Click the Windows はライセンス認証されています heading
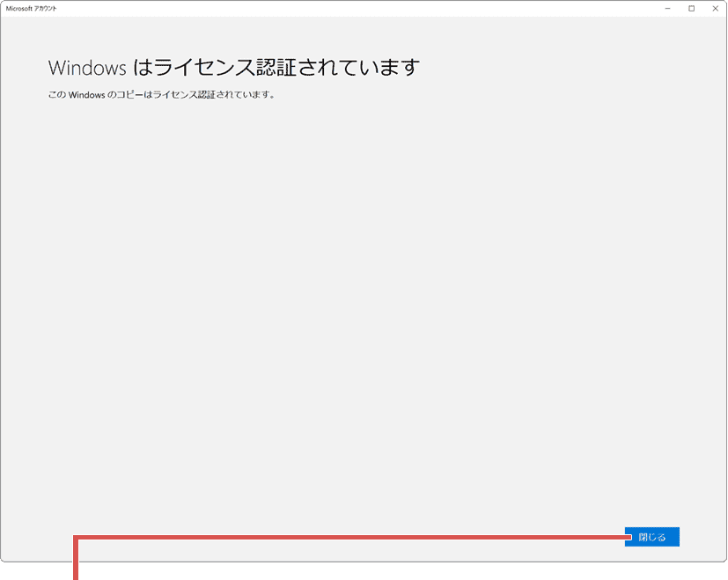 [x=233, y=67]
